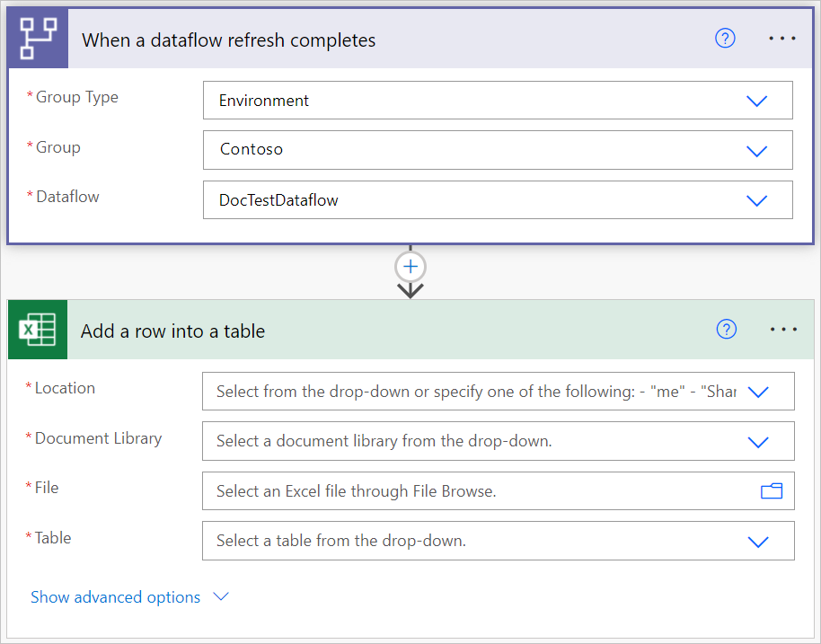Open the Document Library dropdown

(x=758, y=441)
